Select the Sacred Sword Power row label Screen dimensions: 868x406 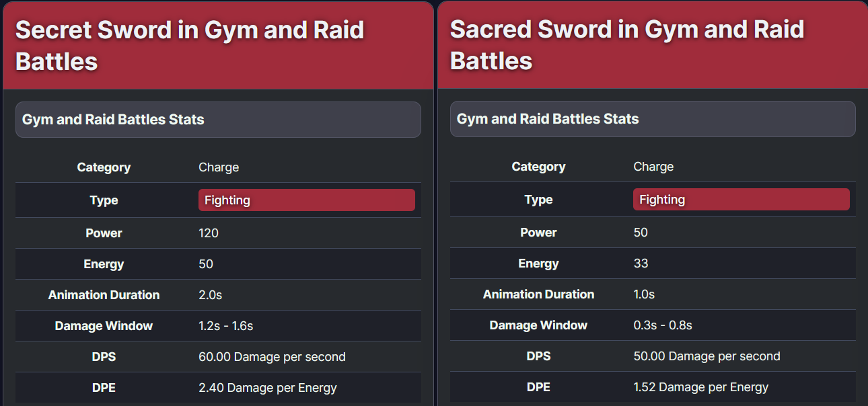538,233
